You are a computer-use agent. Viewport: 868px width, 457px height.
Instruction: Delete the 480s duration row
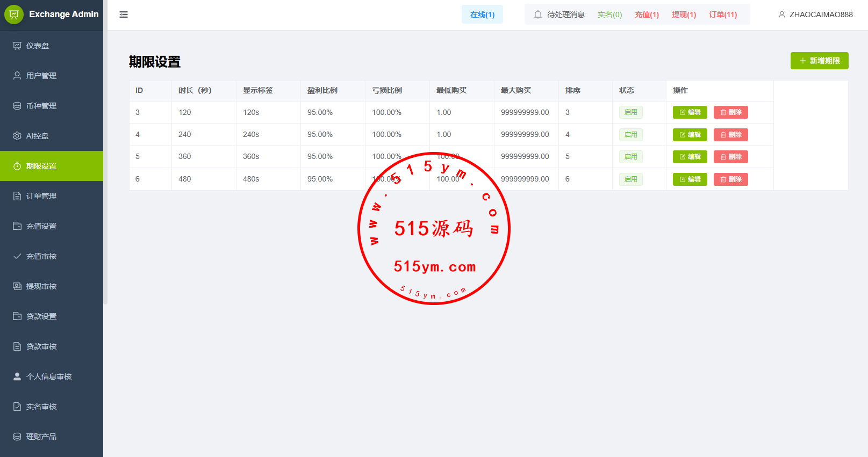coord(730,179)
